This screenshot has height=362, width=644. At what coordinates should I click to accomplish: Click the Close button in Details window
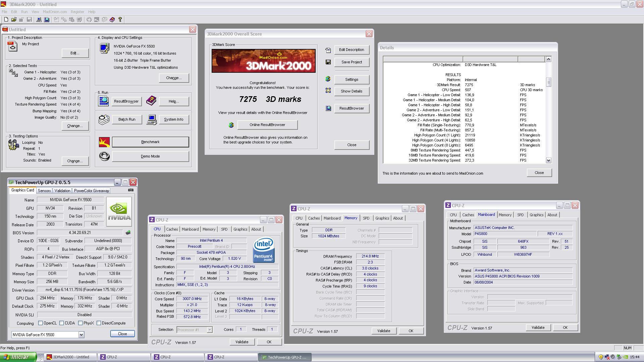[x=539, y=173]
